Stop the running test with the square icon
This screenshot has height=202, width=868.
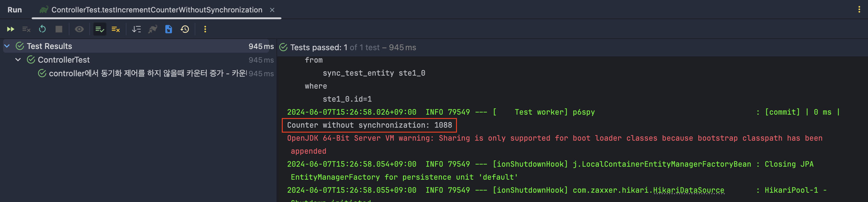tap(59, 29)
